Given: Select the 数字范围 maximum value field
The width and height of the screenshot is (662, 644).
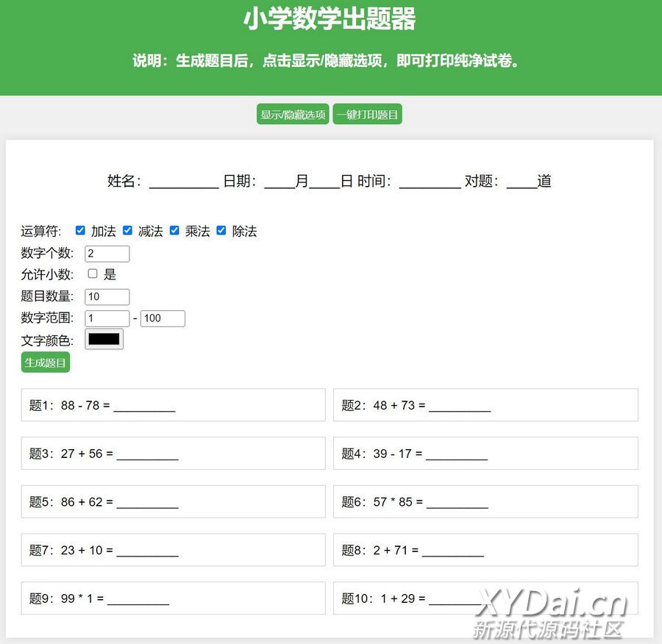Looking at the screenshot, I should [x=163, y=318].
